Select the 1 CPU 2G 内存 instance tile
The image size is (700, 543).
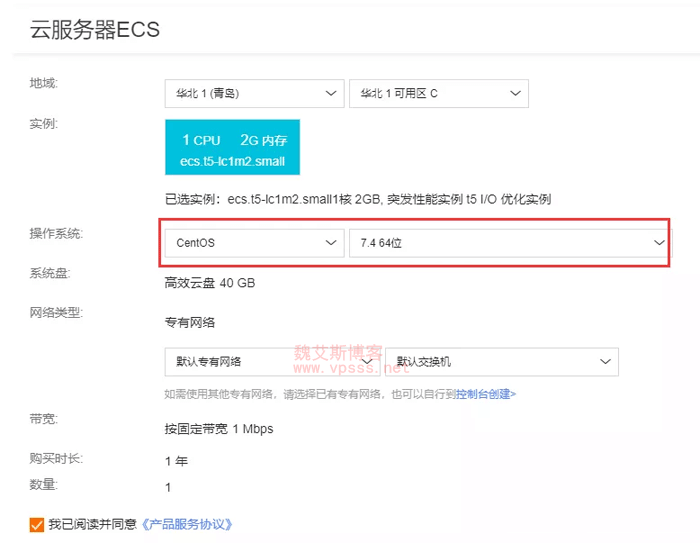(232, 149)
